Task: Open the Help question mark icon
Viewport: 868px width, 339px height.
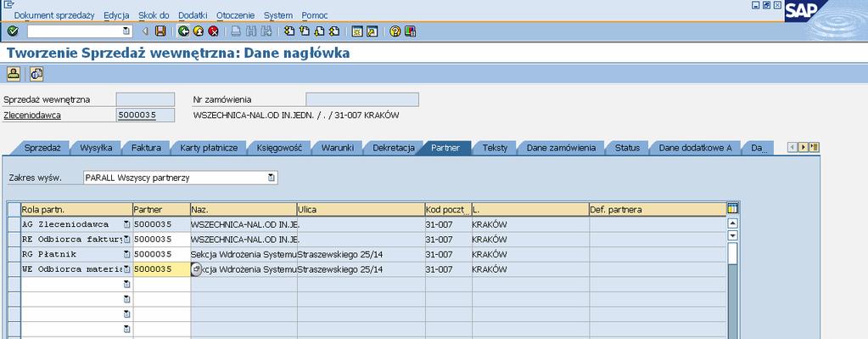Action: pos(395,31)
